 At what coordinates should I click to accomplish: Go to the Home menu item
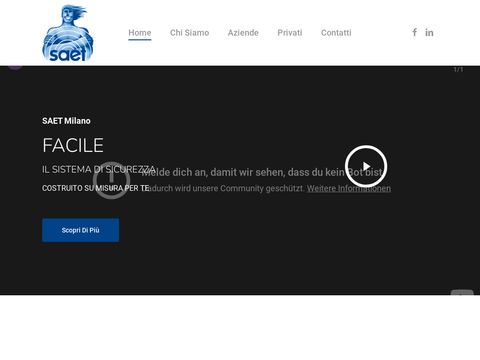(x=140, y=33)
